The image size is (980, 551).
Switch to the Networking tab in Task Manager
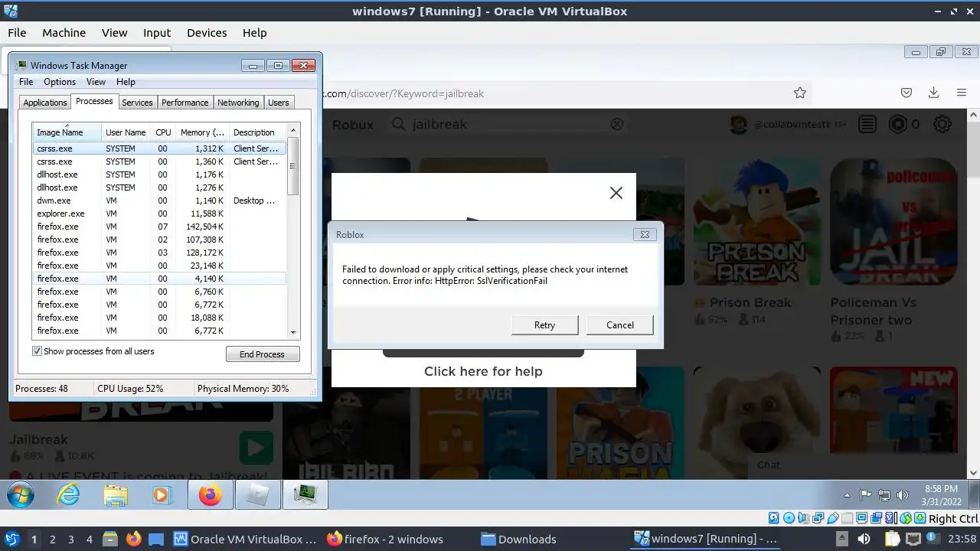click(x=238, y=103)
